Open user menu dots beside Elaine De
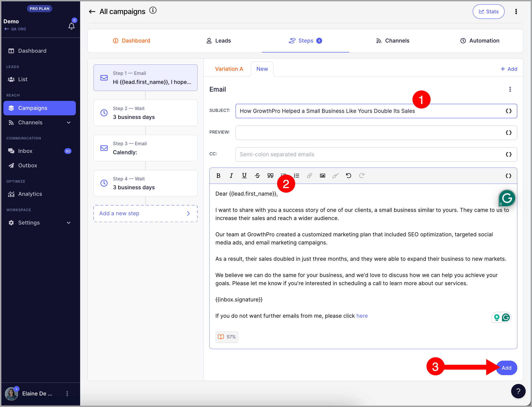Screen dimensions: 532x407 (67, 394)
